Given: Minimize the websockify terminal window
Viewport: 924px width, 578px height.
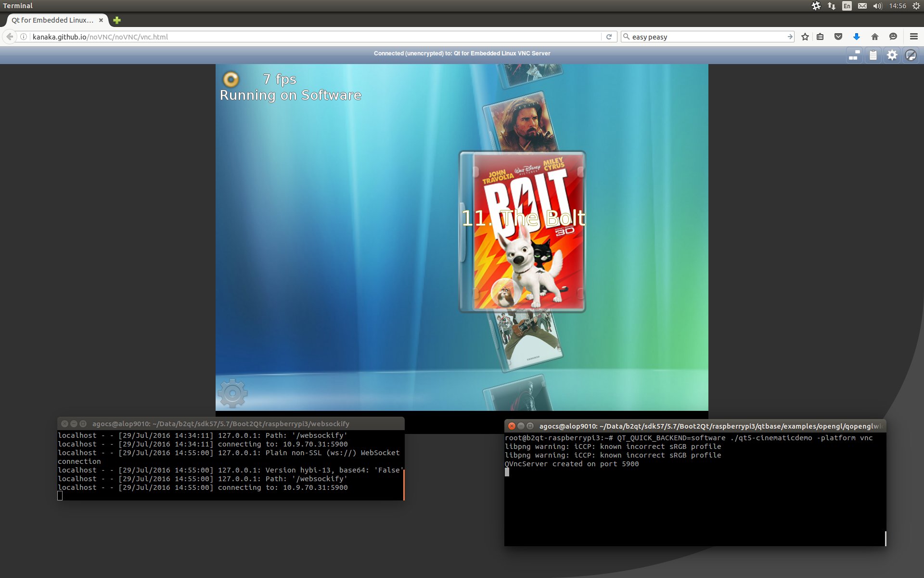Looking at the screenshot, I should pos(74,424).
